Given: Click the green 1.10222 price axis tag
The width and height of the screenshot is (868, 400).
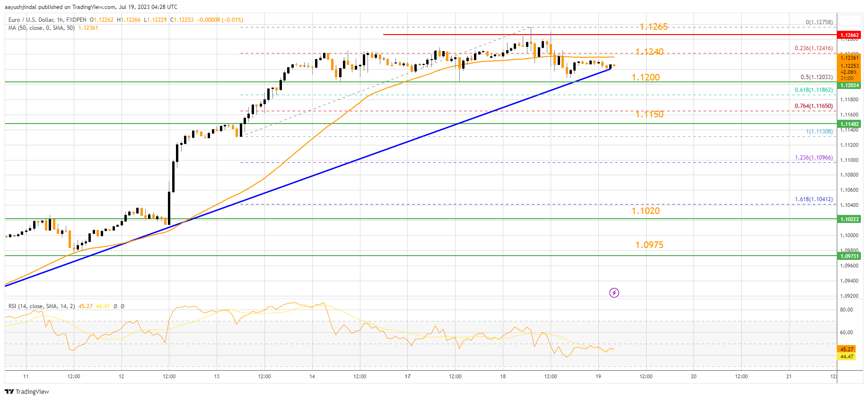Looking at the screenshot, I should tap(850, 219).
